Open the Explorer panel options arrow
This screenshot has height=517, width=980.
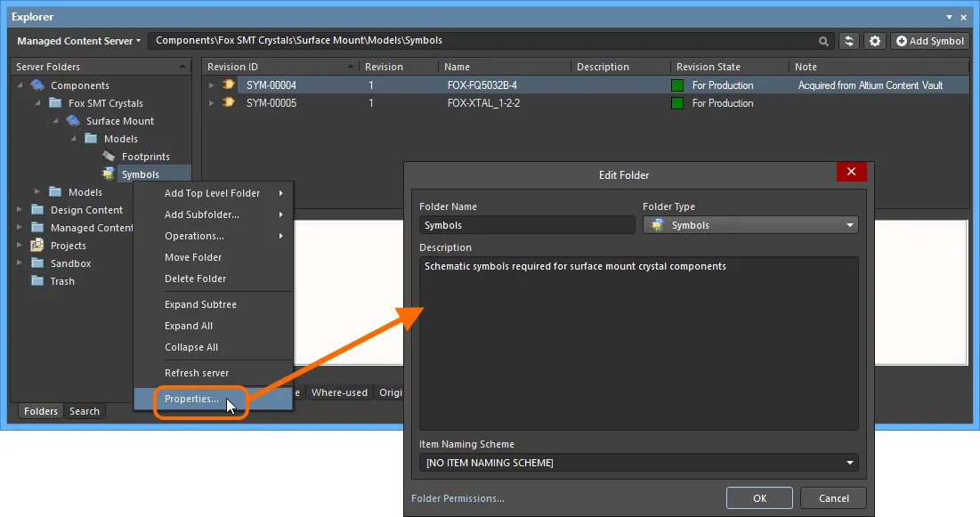click(950, 17)
